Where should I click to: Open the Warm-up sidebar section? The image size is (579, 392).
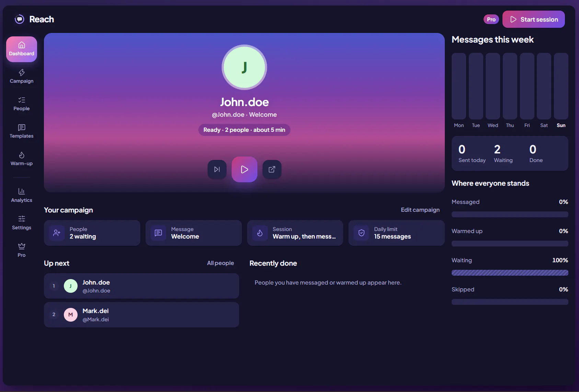click(22, 159)
